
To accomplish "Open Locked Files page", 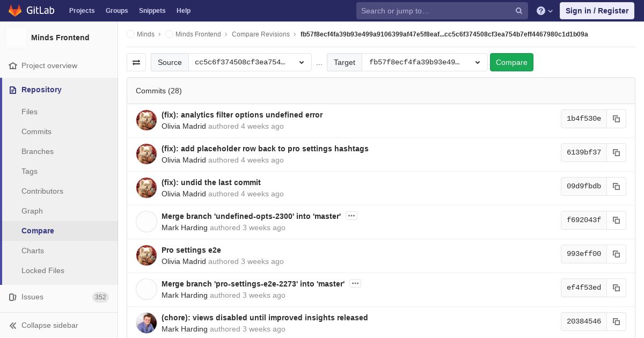I will [x=43, y=270].
